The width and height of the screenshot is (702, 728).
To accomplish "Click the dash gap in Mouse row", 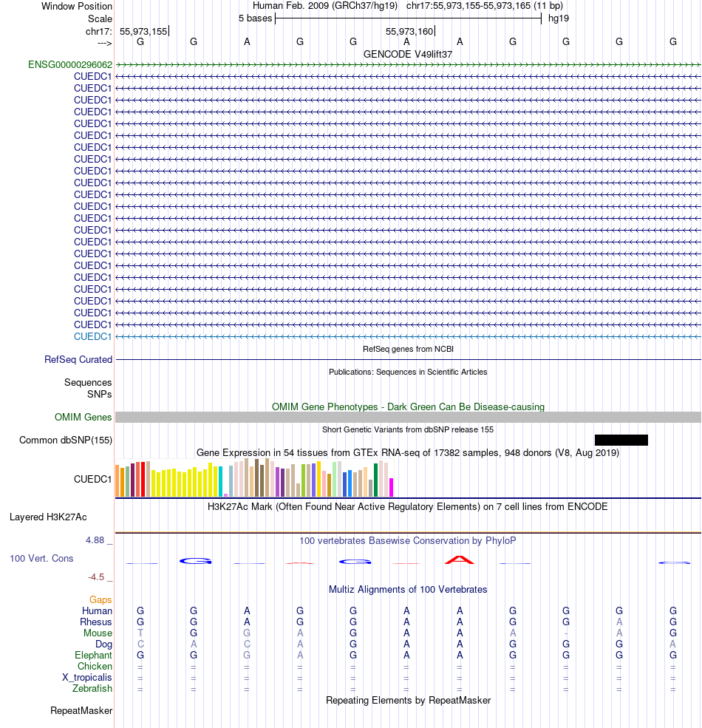I will pos(566,633).
